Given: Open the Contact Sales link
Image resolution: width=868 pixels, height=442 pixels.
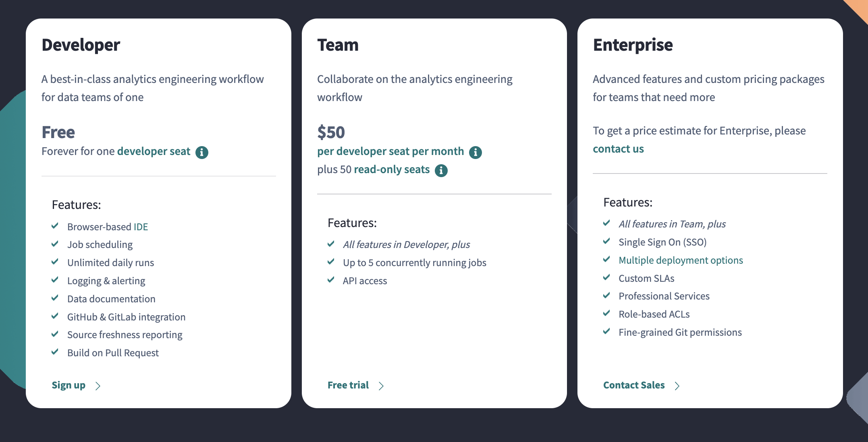Looking at the screenshot, I should 634,385.
